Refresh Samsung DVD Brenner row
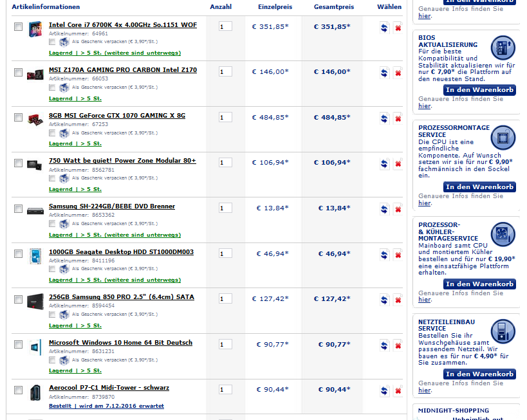527x420 pixels. click(x=384, y=209)
